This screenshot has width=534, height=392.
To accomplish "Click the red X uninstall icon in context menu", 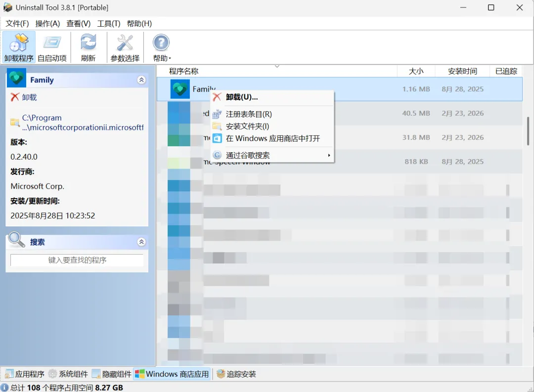I will coord(217,97).
